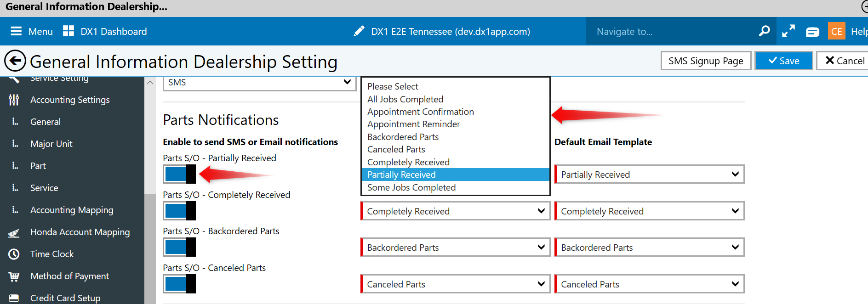Click the Accounting Settings sliders icon
868x304 pixels.
click(14, 100)
